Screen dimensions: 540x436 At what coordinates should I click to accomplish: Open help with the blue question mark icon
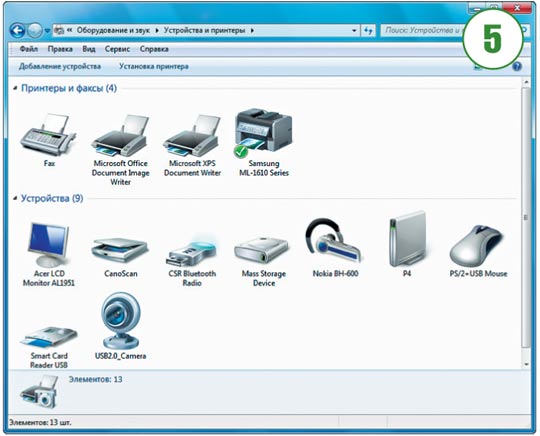coord(517,66)
